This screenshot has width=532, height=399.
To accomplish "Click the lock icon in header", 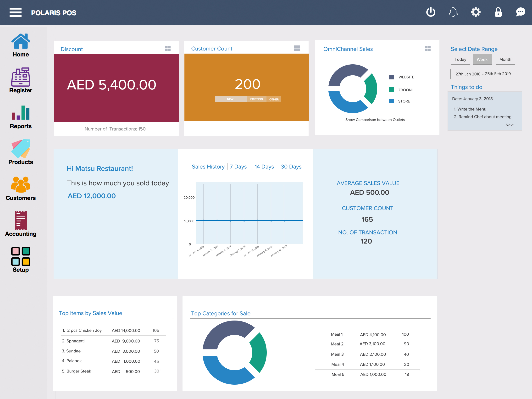I will point(498,12).
